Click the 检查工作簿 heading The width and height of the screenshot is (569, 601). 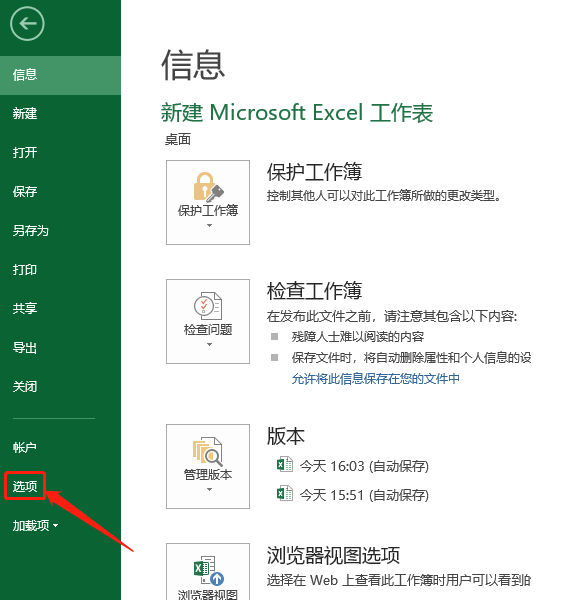tap(315, 291)
